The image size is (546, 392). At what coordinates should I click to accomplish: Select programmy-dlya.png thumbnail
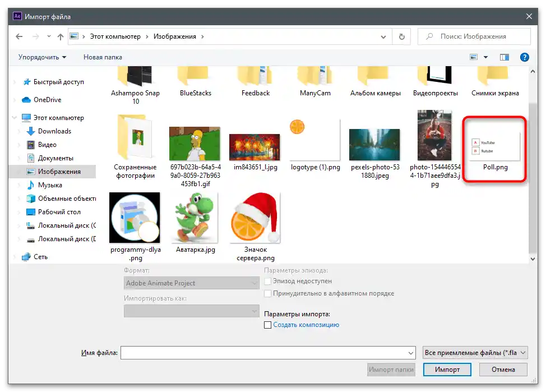pos(135,218)
